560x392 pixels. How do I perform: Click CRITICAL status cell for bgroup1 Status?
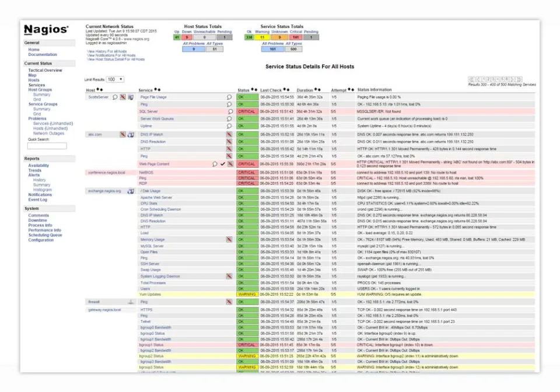247,345
